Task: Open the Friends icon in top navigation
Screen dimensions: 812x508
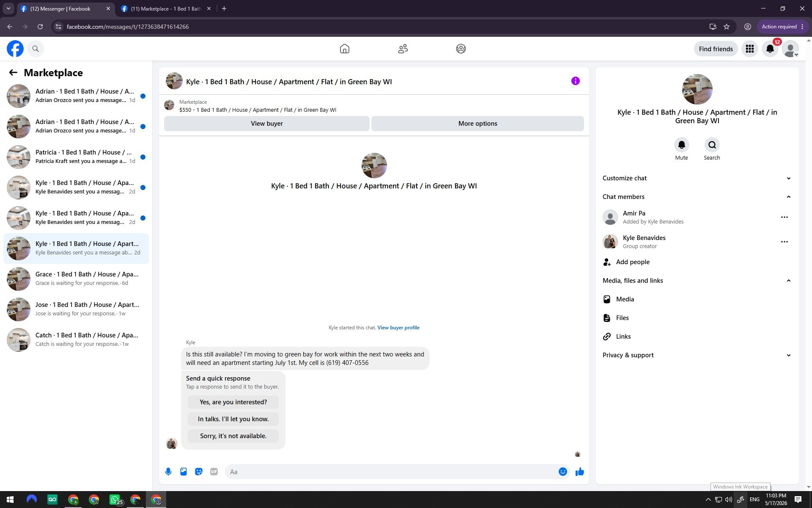Action: 403,49
